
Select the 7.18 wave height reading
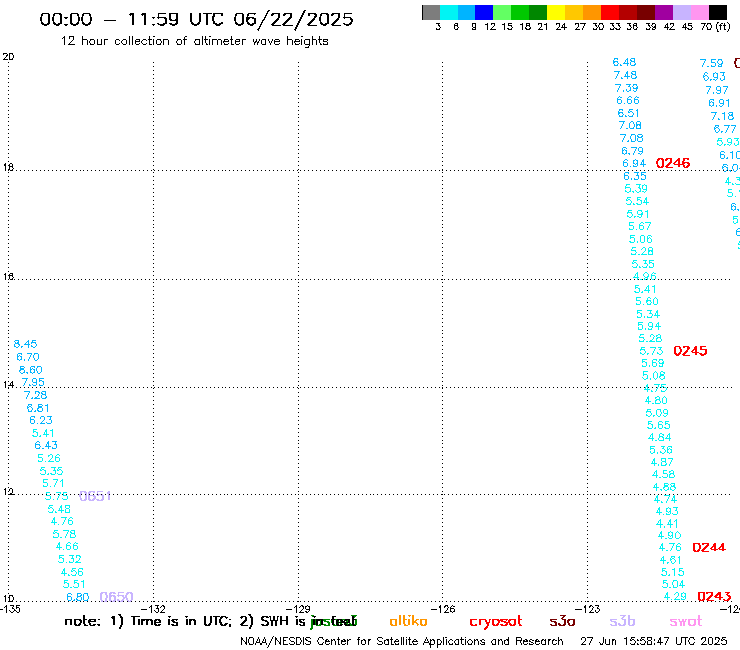723,116
